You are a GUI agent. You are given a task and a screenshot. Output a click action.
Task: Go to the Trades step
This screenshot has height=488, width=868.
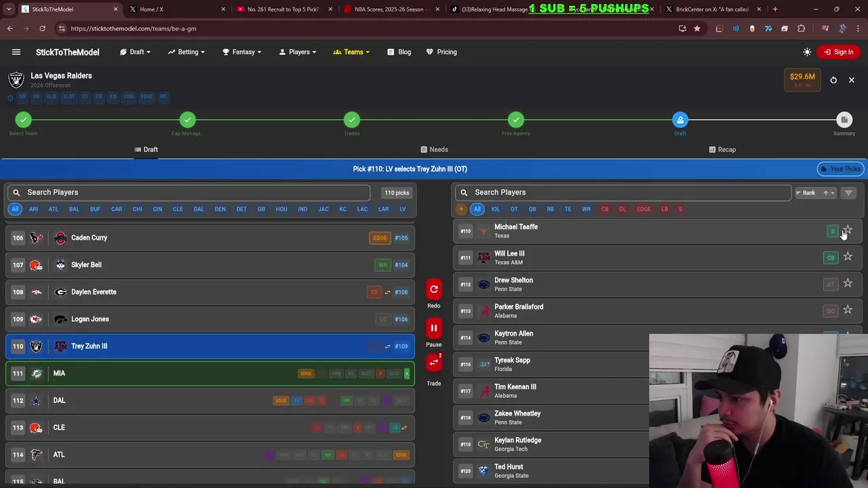[x=352, y=120]
